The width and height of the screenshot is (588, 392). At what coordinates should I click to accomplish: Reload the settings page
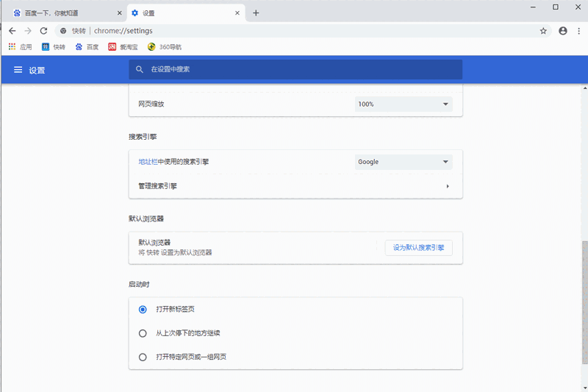coord(43,31)
